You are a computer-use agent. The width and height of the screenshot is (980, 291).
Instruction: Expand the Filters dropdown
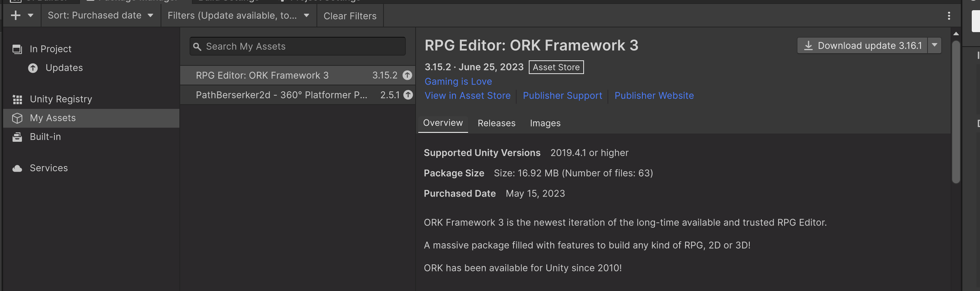pyautogui.click(x=238, y=16)
